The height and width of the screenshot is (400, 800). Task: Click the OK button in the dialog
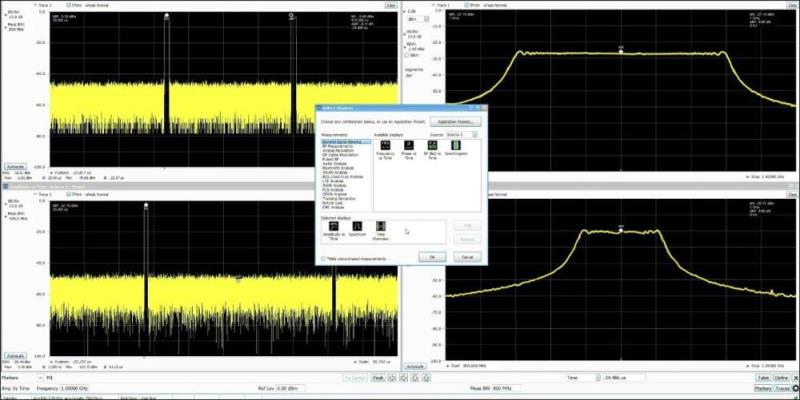click(x=431, y=257)
